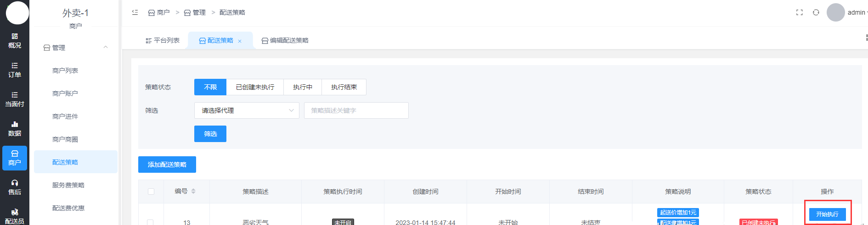Sort table by 编号 column arrows
Viewport: 868px width, 225px height.
click(x=193, y=191)
